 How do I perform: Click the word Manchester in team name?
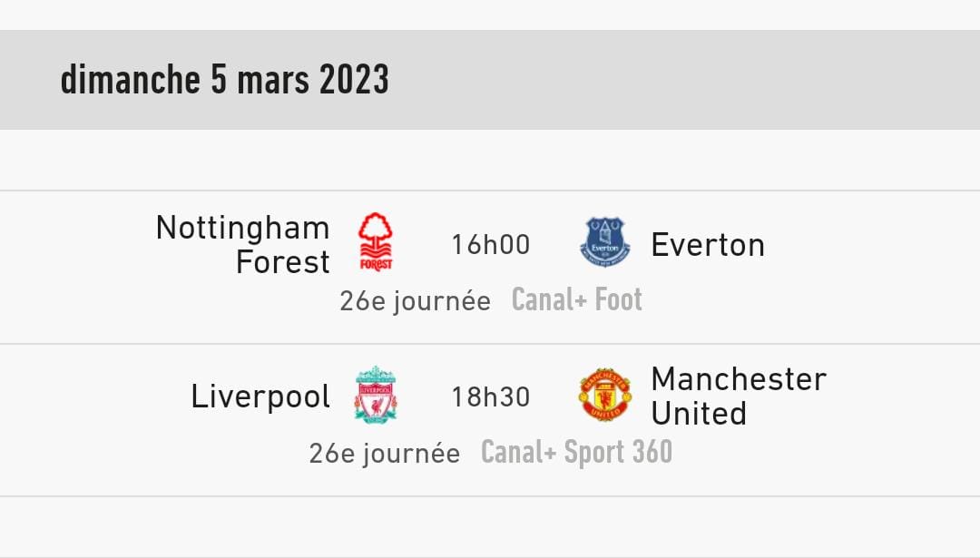pos(739,379)
